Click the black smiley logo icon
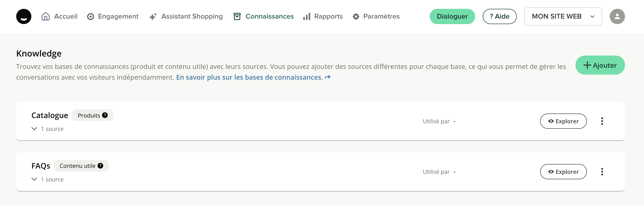The image size is (644, 206). 24,16
